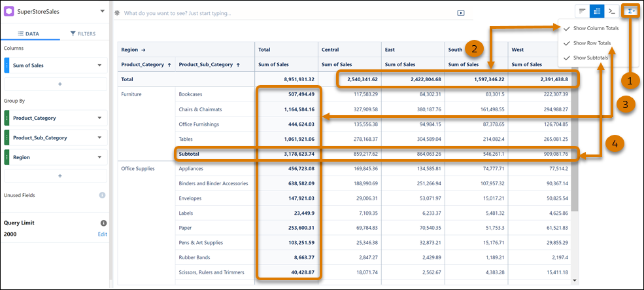This screenshot has width=644, height=290.
Task: Click Edit next to Query Limit
Action: (102, 234)
